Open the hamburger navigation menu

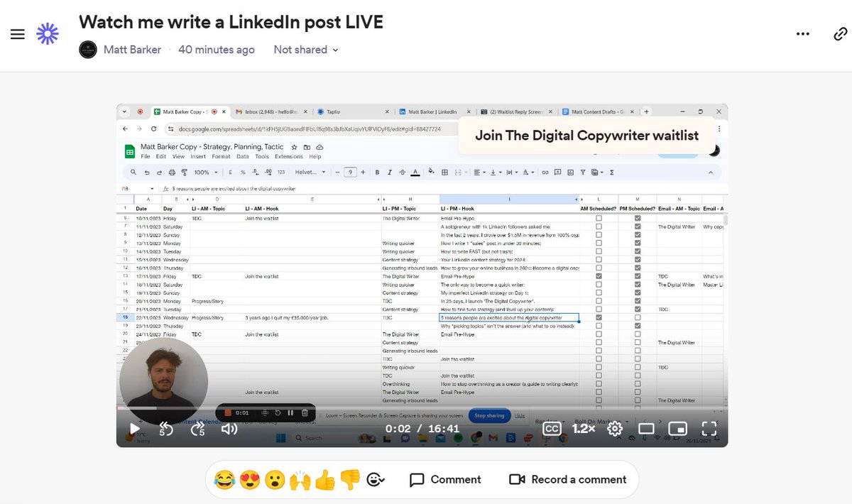pos(18,34)
